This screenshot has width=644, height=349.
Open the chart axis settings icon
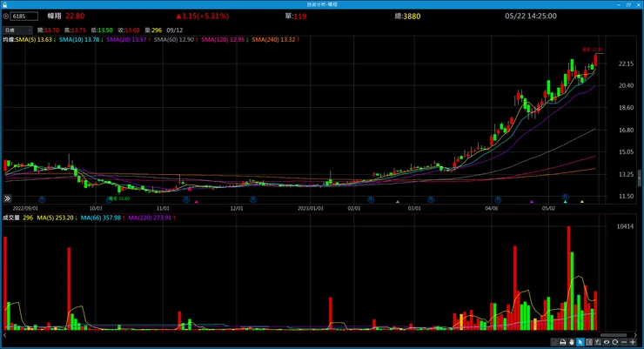pos(598,342)
